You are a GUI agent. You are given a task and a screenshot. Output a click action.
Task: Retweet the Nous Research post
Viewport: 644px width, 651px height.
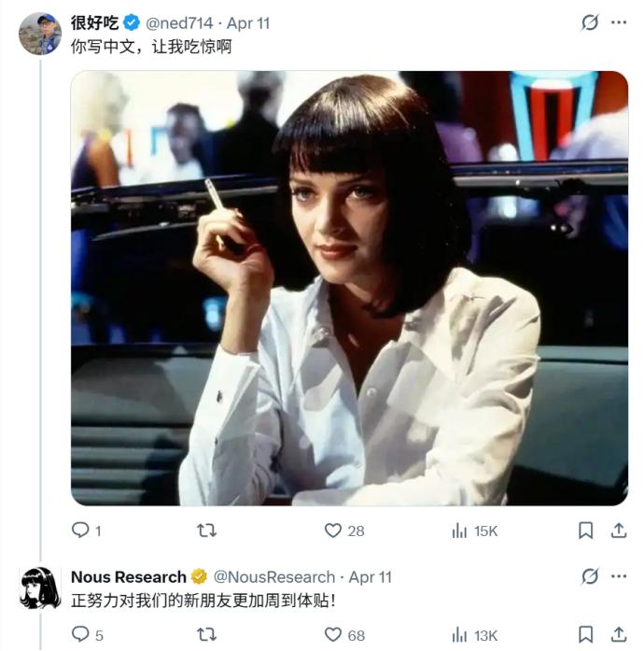click(x=207, y=635)
